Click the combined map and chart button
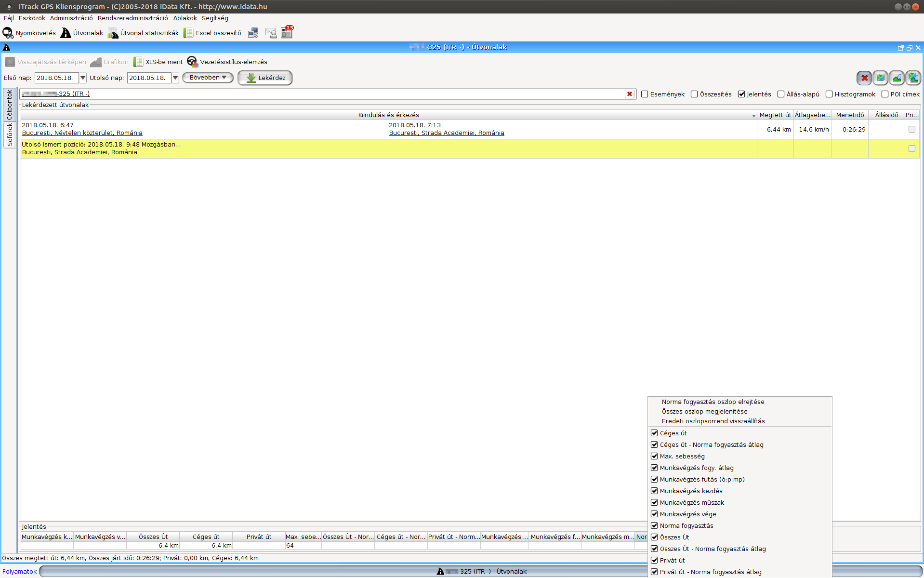The image size is (924, 578). tap(913, 78)
